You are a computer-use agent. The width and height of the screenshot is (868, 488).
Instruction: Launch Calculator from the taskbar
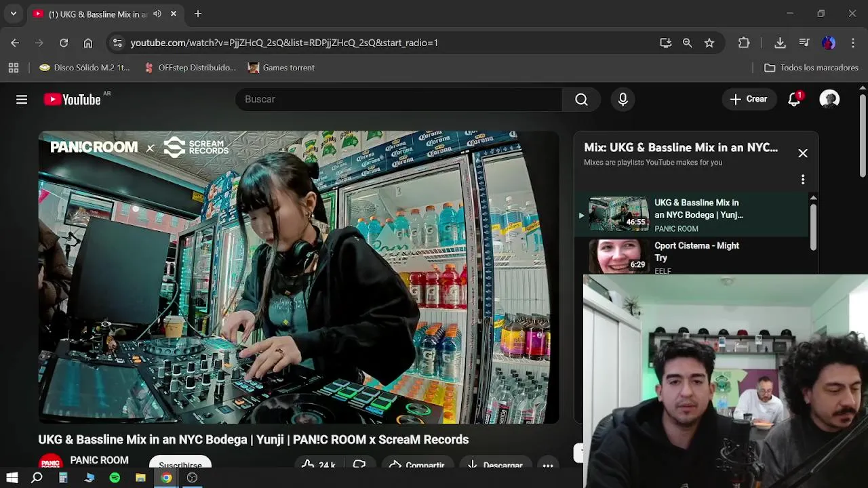[x=63, y=478]
